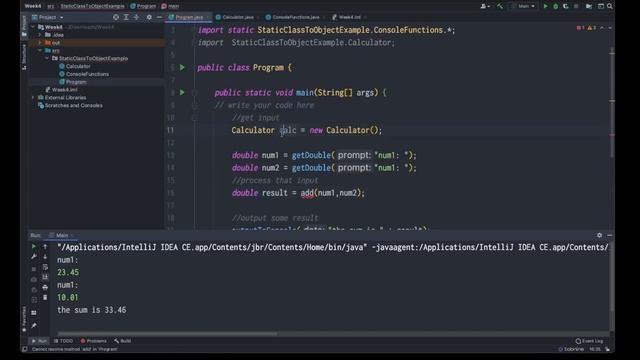Click the Expand All icon in Project panel header
The width and height of the screenshot is (640, 360).
(126, 17)
